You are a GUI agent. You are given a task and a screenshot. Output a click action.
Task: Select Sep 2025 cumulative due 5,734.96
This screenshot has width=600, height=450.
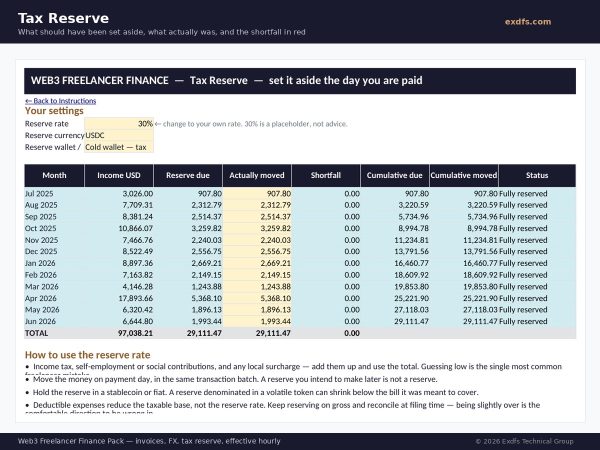(395, 217)
